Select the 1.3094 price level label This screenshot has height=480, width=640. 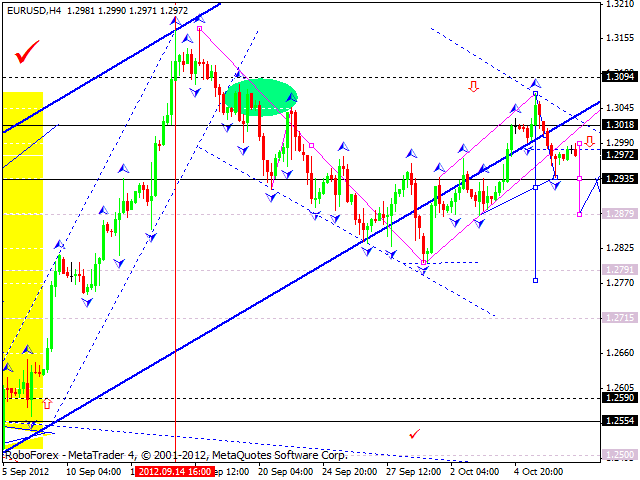pyautogui.click(x=621, y=76)
